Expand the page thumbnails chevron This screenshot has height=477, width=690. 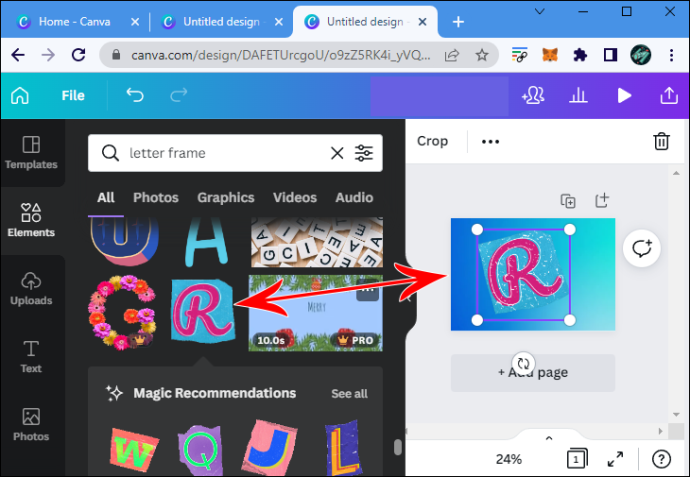549,438
